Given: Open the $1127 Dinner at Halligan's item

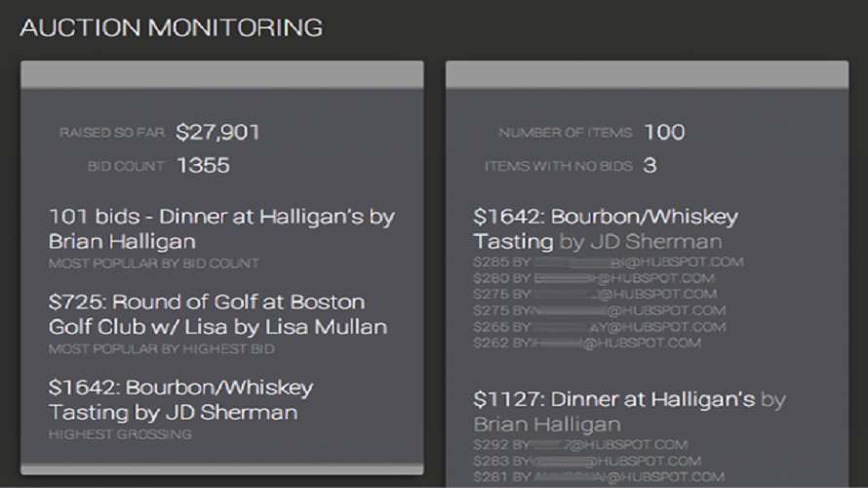Looking at the screenshot, I should coord(629,412).
